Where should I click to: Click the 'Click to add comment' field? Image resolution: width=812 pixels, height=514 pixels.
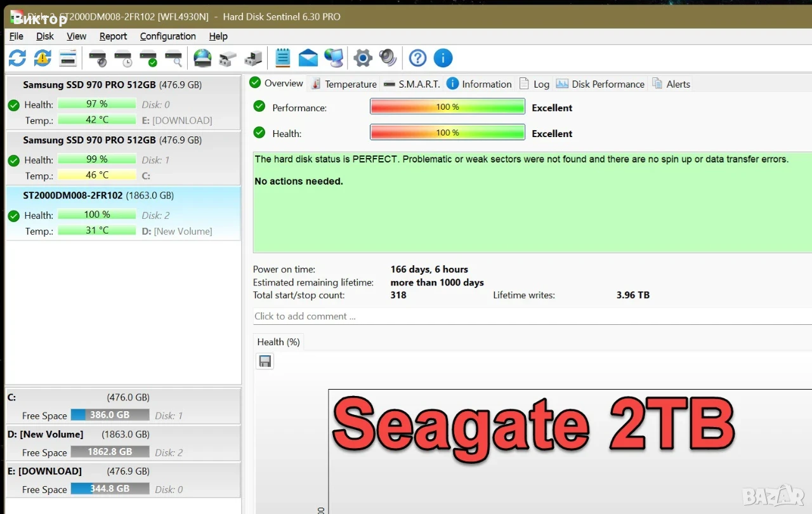point(532,316)
